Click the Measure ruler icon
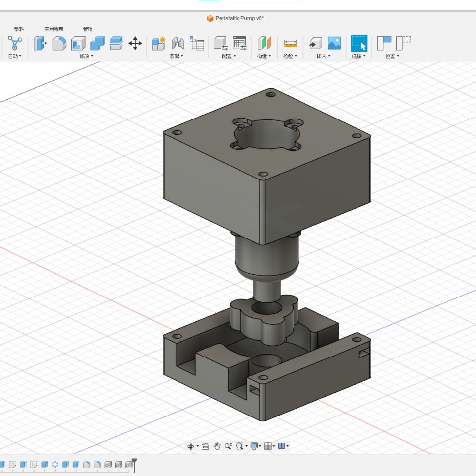476x476 pixels. coord(290,43)
